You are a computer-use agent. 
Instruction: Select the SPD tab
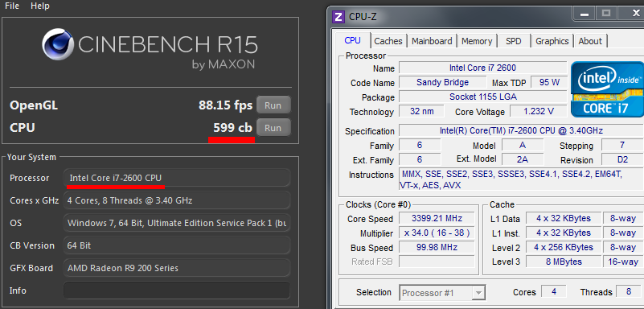tap(514, 41)
